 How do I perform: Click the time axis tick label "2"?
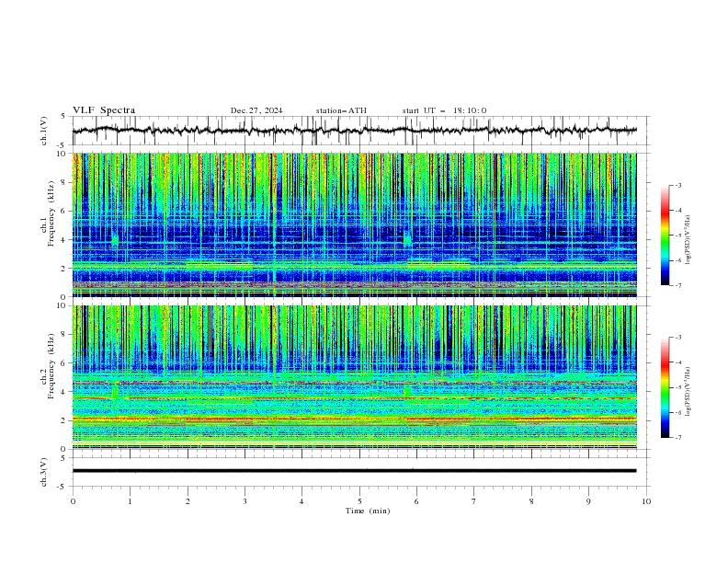[x=188, y=501]
